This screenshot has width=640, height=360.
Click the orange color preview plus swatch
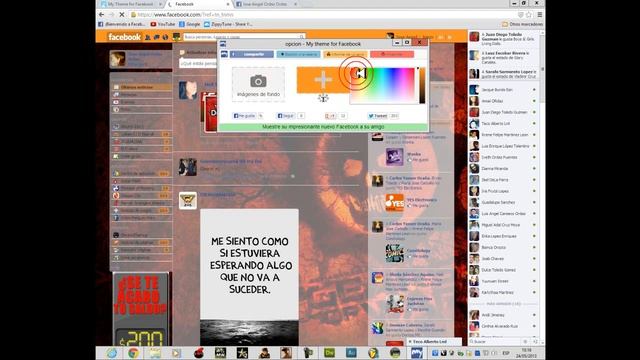pos(323,80)
